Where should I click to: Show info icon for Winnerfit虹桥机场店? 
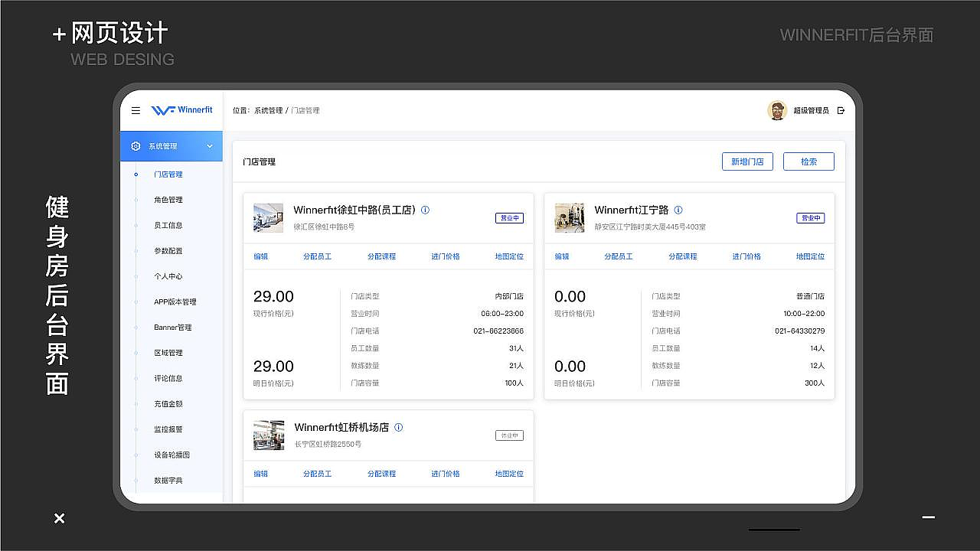pyautogui.click(x=398, y=427)
